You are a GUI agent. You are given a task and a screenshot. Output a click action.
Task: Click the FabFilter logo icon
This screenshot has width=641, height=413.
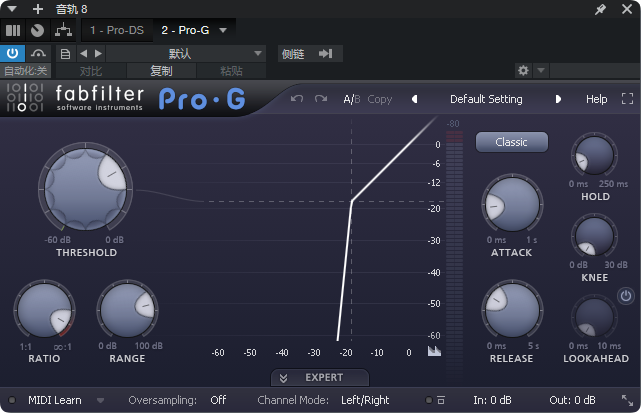[25, 97]
